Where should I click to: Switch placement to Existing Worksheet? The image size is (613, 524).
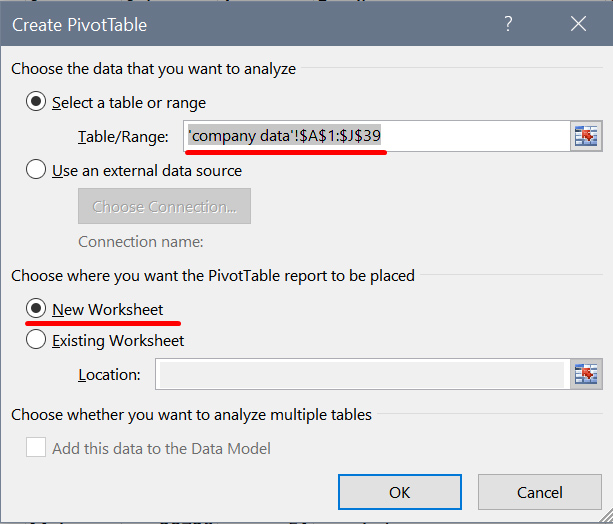(x=36, y=340)
